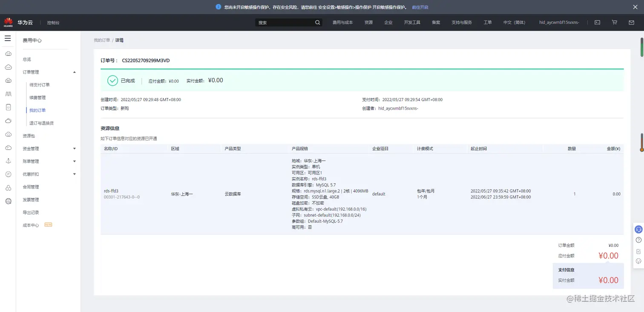Click the three-circles trefoil sidebar icon
Screen dimensions: 644x312
coord(8,188)
